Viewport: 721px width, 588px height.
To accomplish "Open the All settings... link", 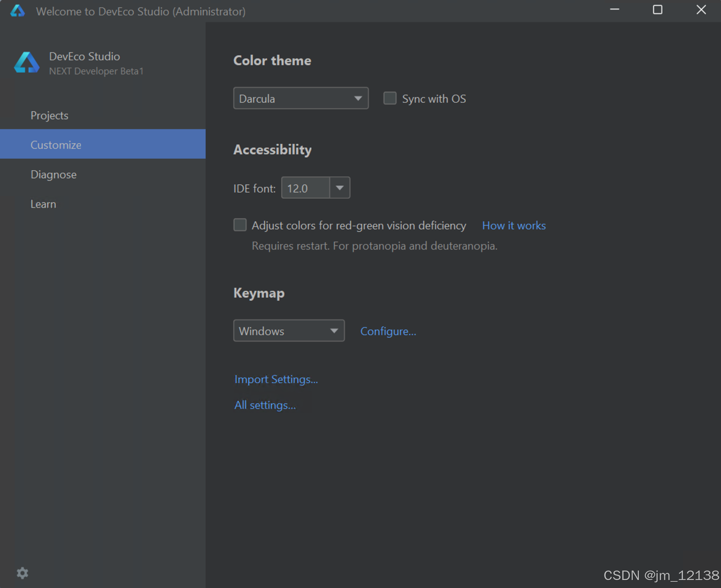I will (x=265, y=405).
